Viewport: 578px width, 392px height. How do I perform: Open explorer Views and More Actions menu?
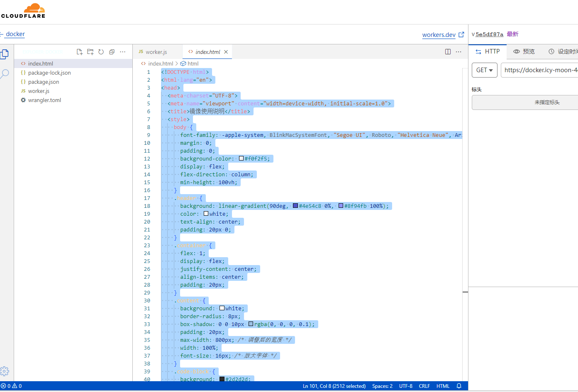123,52
